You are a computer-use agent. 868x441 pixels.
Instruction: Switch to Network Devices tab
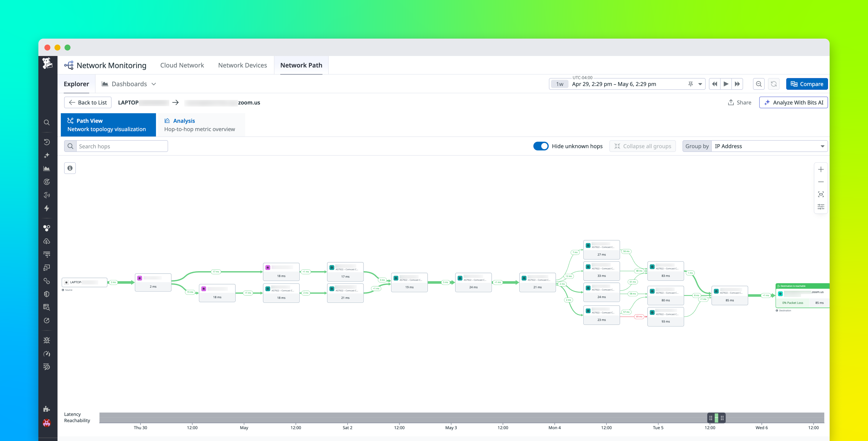coord(242,65)
